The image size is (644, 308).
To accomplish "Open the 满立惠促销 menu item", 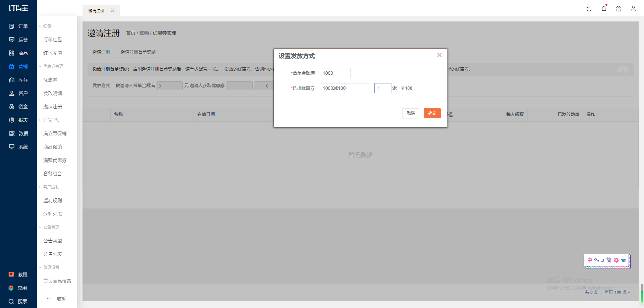I will point(55,133).
